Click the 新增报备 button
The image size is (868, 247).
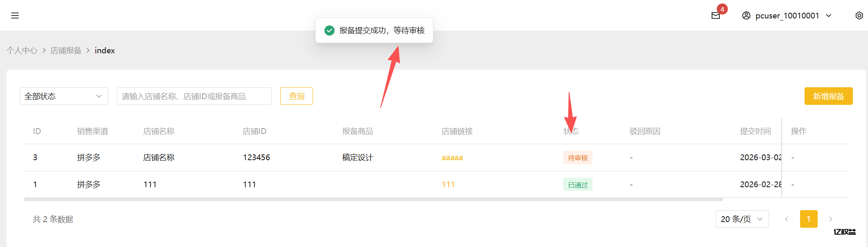pos(828,96)
